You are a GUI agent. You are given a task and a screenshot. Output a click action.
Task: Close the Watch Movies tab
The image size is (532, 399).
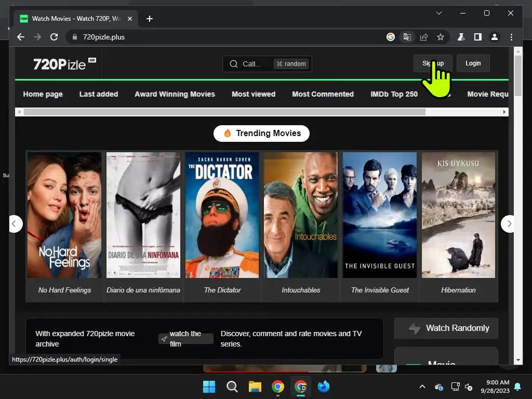coord(129,19)
